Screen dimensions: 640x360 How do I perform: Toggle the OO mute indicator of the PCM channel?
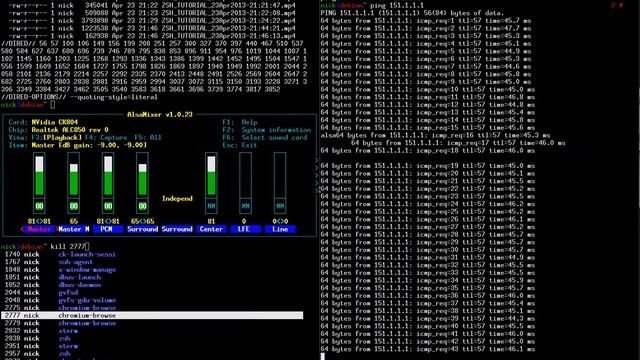[108, 206]
